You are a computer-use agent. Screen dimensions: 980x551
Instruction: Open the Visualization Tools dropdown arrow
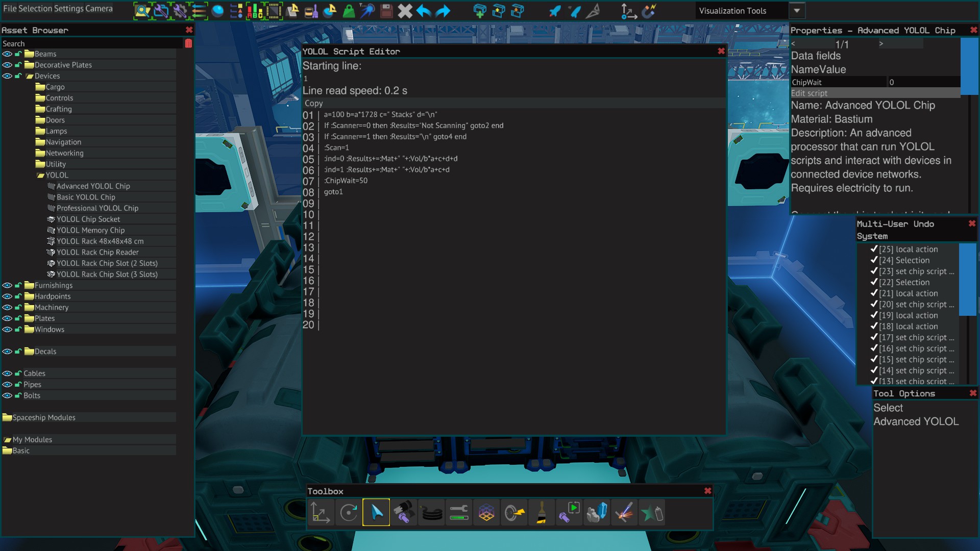797,11
